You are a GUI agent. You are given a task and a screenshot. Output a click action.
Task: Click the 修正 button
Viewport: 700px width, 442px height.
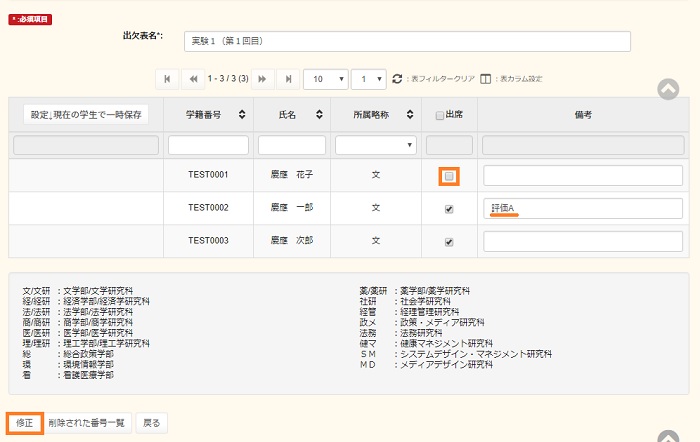coord(25,422)
